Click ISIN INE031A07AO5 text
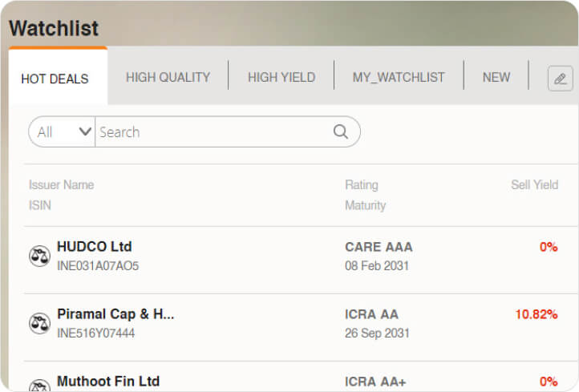 click(x=98, y=266)
